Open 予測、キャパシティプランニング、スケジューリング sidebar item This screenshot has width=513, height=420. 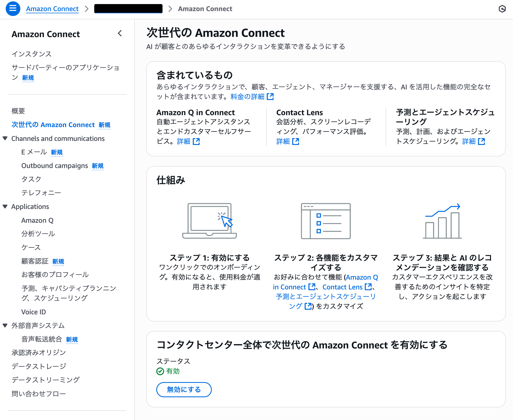click(x=69, y=293)
